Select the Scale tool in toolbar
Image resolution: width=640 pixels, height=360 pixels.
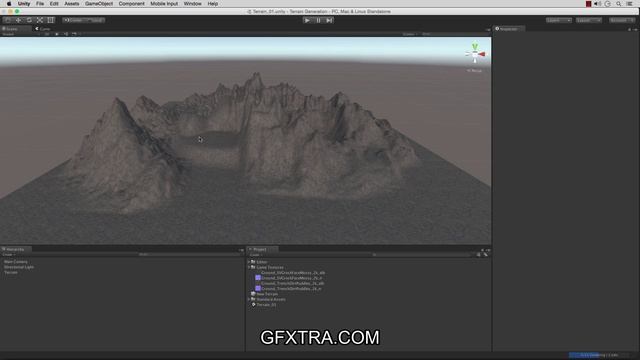(40, 20)
